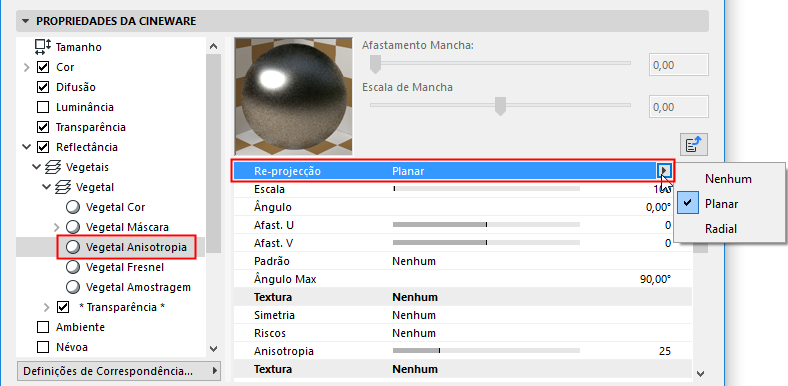Select the Vegetal Cor sphere icon

73,207
